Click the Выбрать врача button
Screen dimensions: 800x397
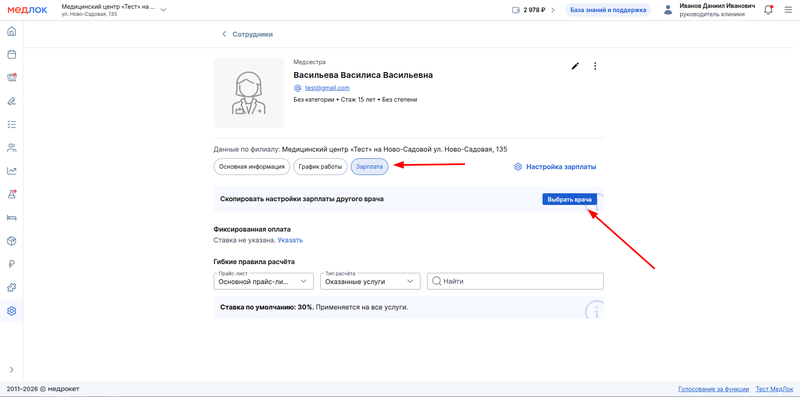(x=569, y=200)
